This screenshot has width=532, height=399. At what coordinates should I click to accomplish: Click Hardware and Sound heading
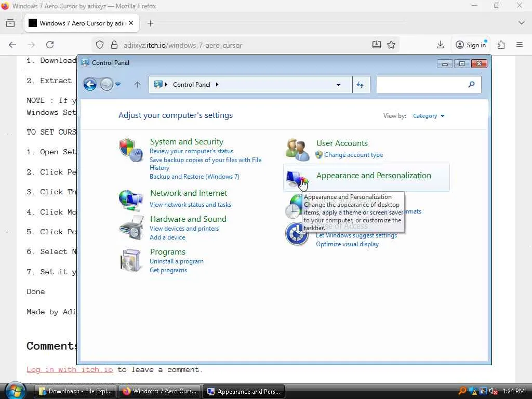tap(188, 219)
